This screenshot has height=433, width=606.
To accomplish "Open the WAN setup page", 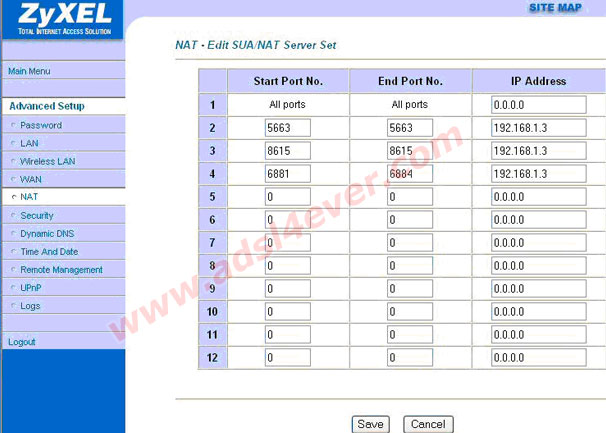I will [31, 179].
